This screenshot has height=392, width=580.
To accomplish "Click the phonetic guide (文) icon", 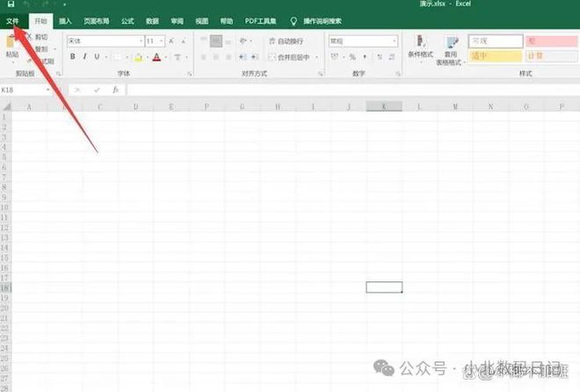I will tap(178, 57).
